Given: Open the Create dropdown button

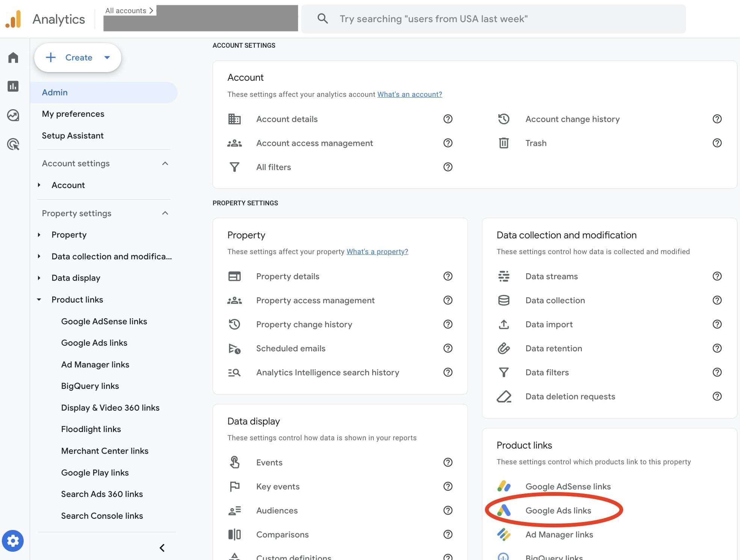Looking at the screenshot, I should 78,57.
